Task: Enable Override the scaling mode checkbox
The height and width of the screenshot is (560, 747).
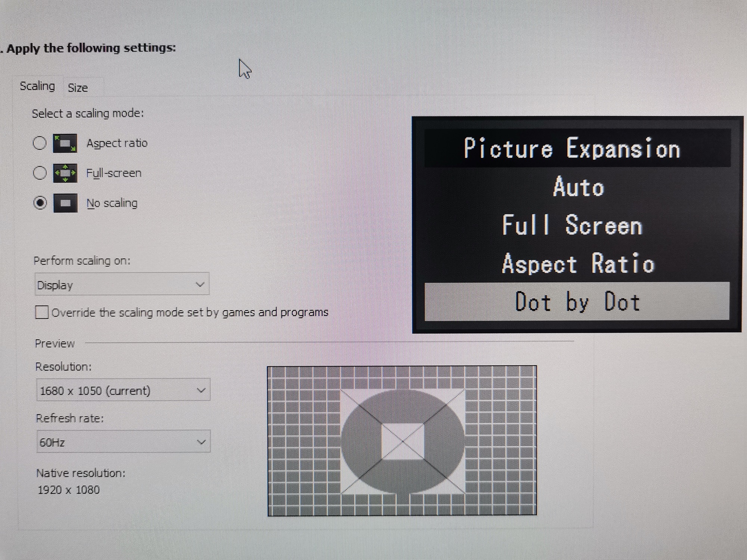Action: [42, 312]
